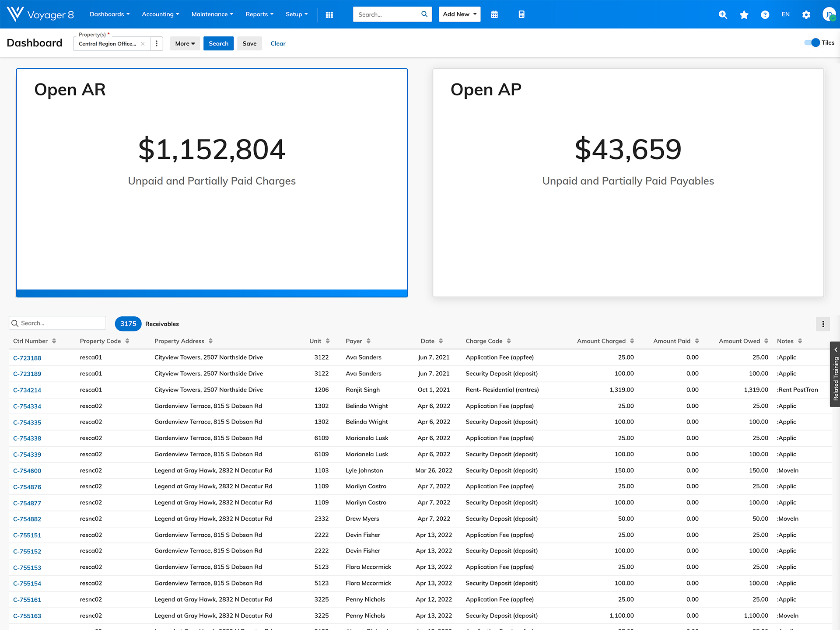Screen dimensions: 840x630
Task: Click the blue Search button
Action: click(218, 44)
